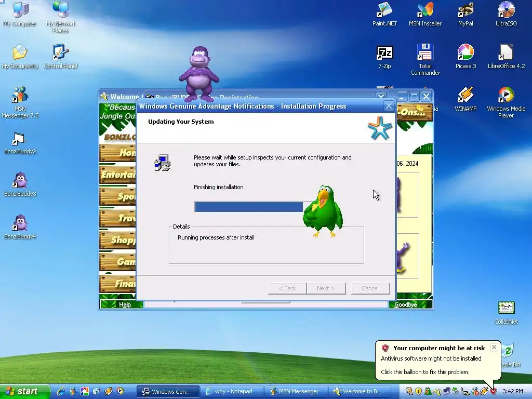Viewport: 532px width, 399px height.
Task: Select the Paint.NET desktop shortcut
Action: pyautogui.click(x=384, y=14)
